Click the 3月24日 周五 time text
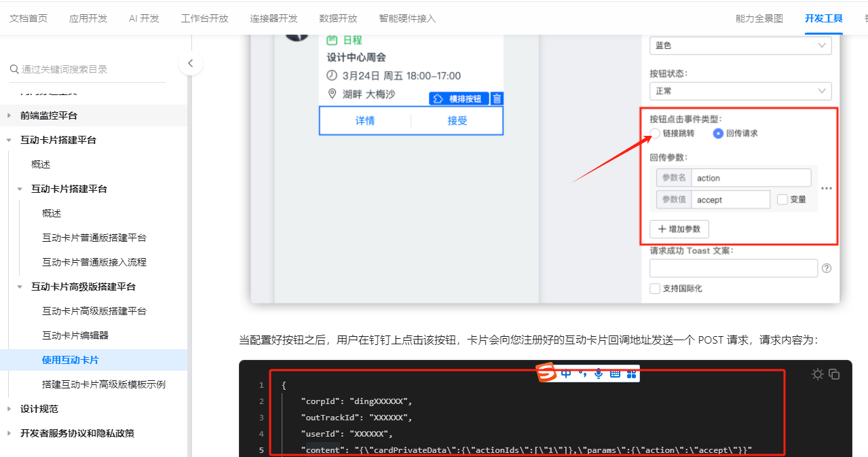Image resolution: width=868 pixels, height=457 pixels. tap(401, 76)
